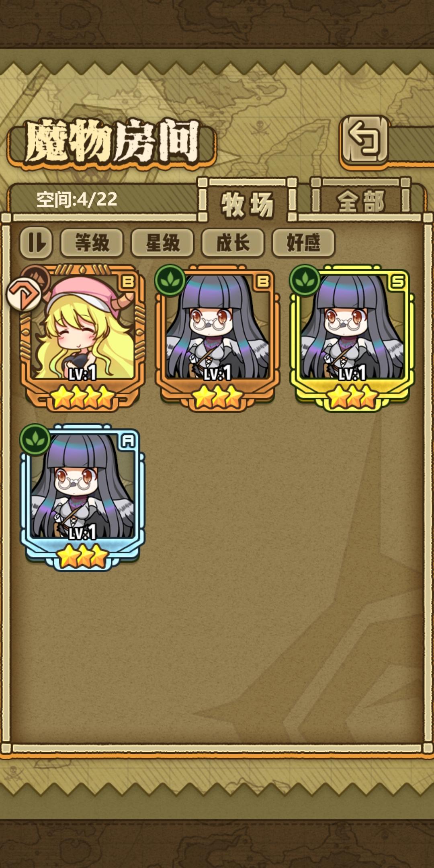Click the green leaf icon on B-rank card
The height and width of the screenshot is (868, 434).
(x=170, y=280)
